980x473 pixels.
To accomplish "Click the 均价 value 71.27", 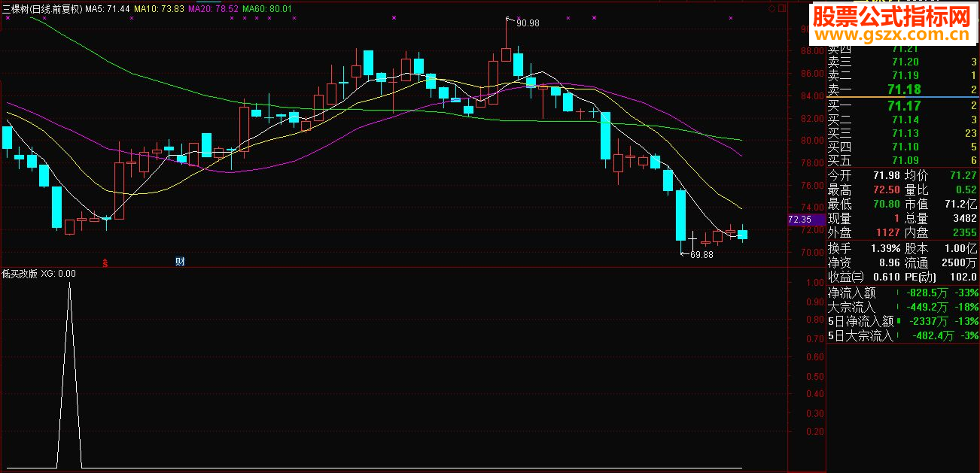I will pyautogui.click(x=962, y=176).
